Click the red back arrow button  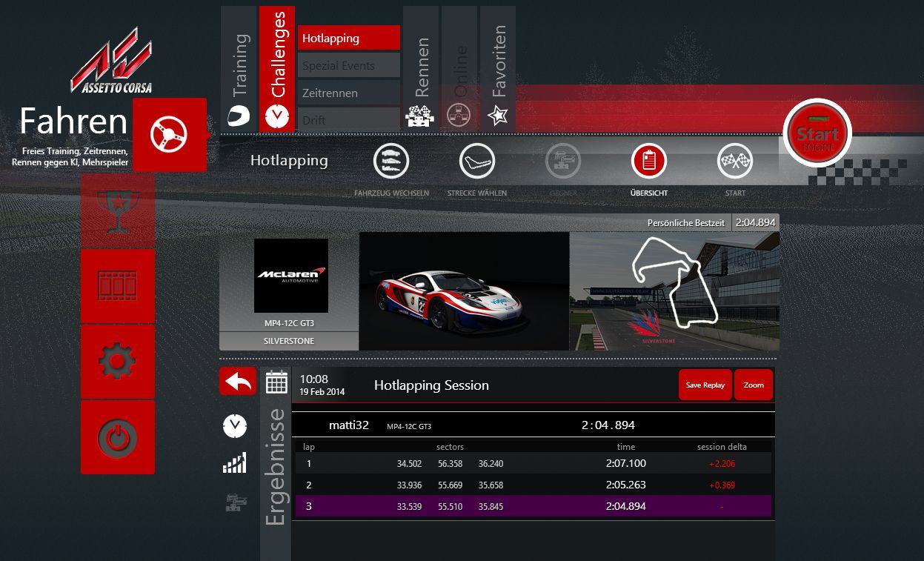[238, 381]
